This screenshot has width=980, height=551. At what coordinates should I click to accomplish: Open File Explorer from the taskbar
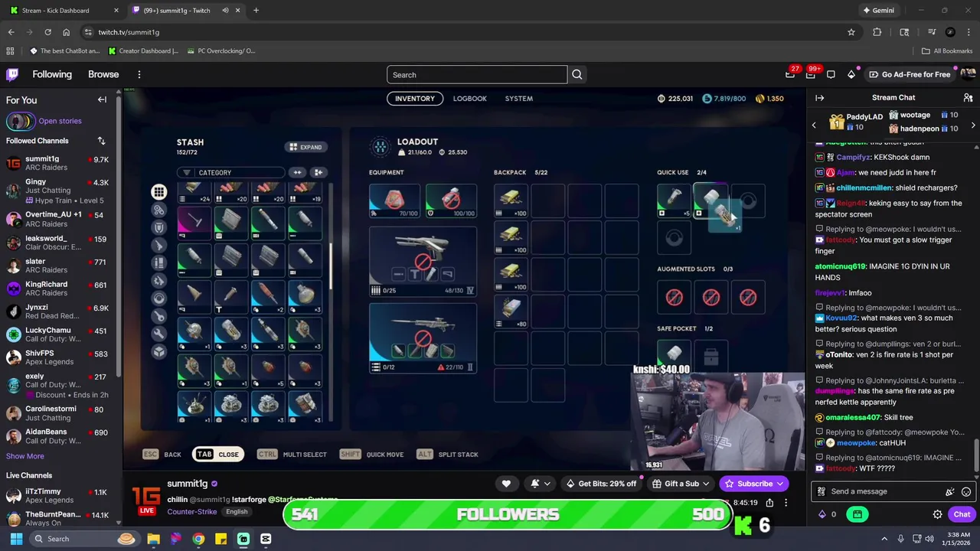click(x=153, y=539)
